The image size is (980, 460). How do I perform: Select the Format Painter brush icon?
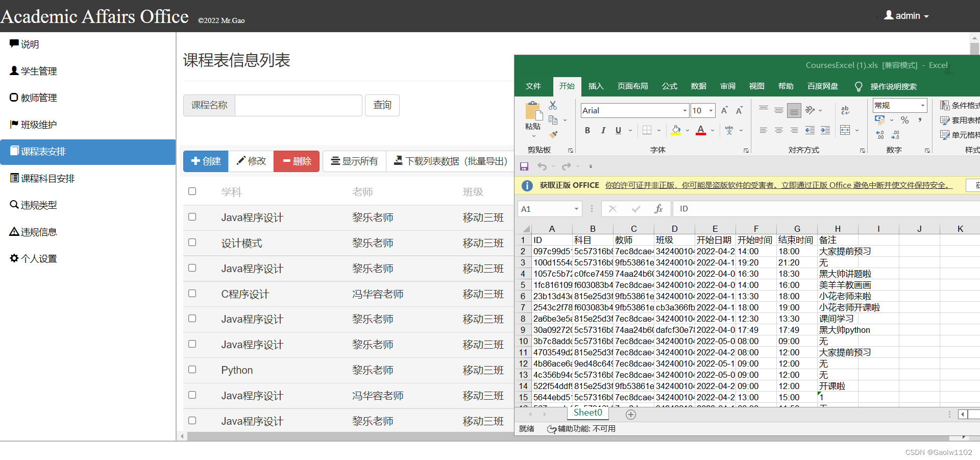[553, 135]
